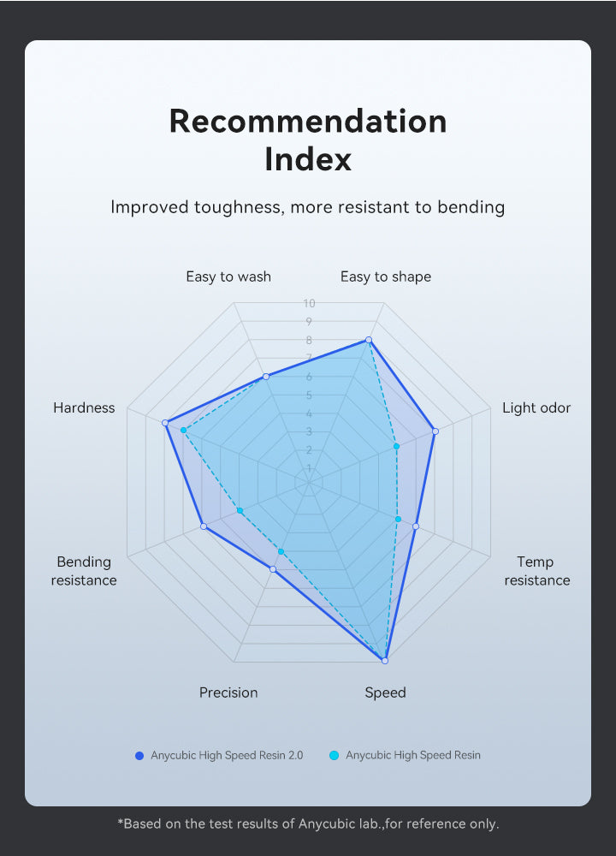Select the "Anycubic High Speed Resin" legend label
Image resolution: width=616 pixels, height=856 pixels.
(413, 755)
